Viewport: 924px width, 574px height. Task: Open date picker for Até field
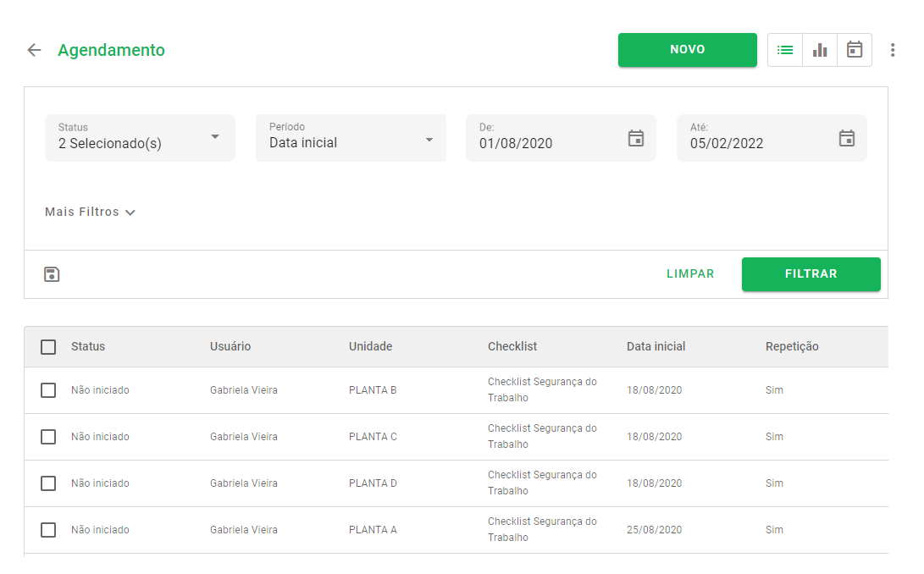click(x=847, y=138)
